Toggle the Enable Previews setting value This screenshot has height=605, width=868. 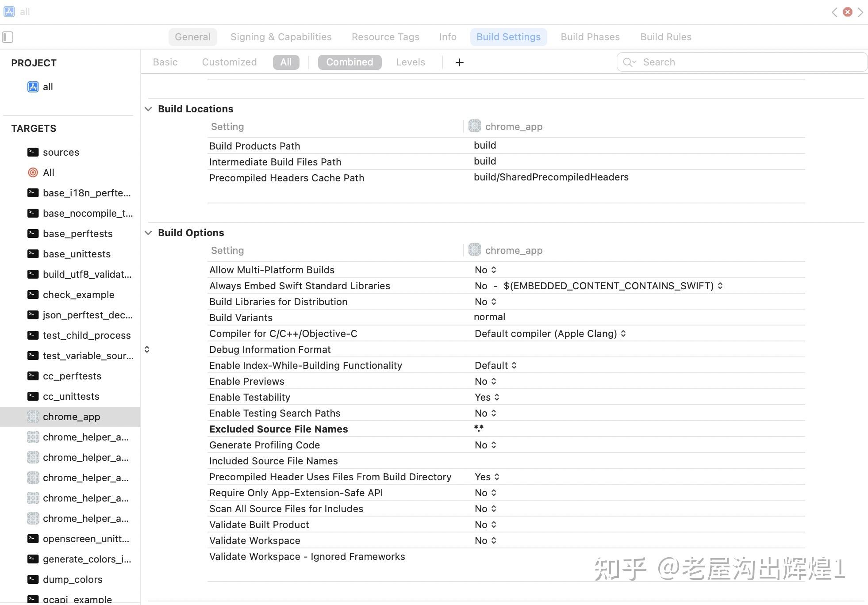pyautogui.click(x=485, y=381)
